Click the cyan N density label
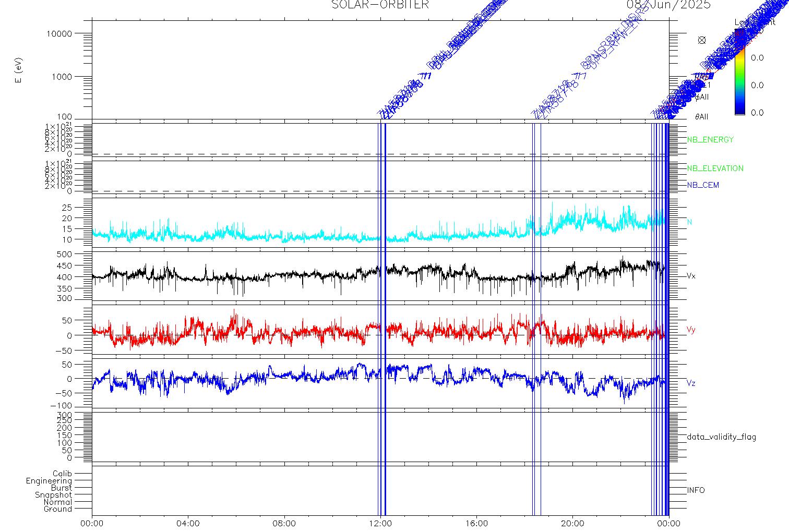 click(x=689, y=222)
